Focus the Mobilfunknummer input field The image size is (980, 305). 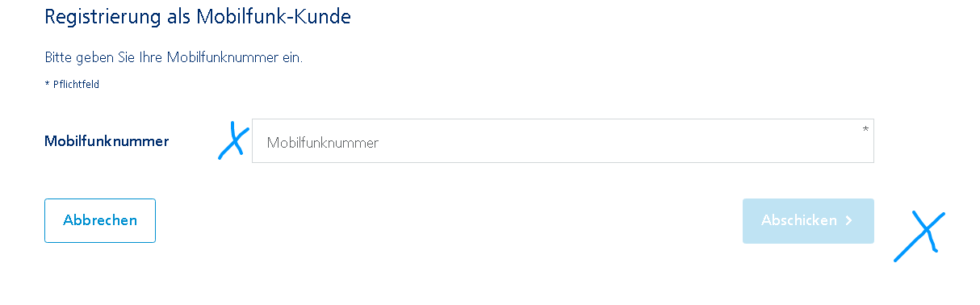coord(563,141)
